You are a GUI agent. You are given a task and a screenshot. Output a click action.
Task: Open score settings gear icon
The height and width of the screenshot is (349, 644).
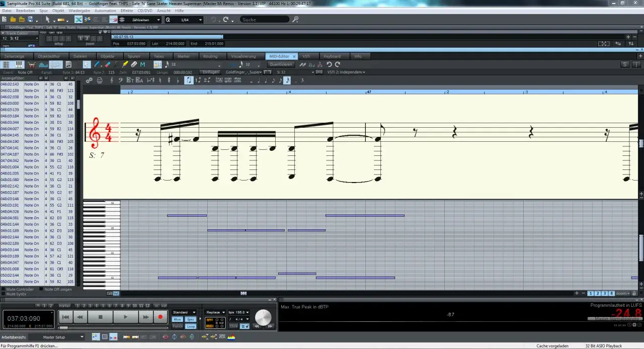point(90,80)
